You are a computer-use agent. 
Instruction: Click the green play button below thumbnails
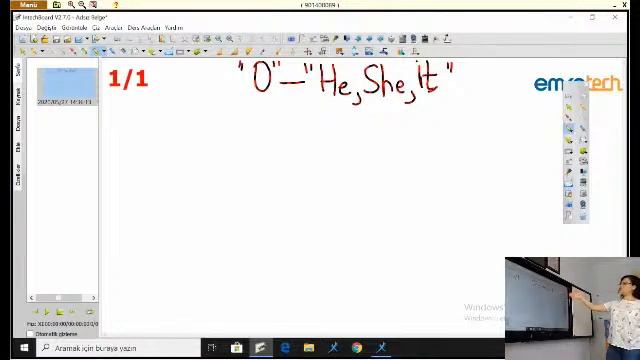pyautogui.click(x=47, y=312)
